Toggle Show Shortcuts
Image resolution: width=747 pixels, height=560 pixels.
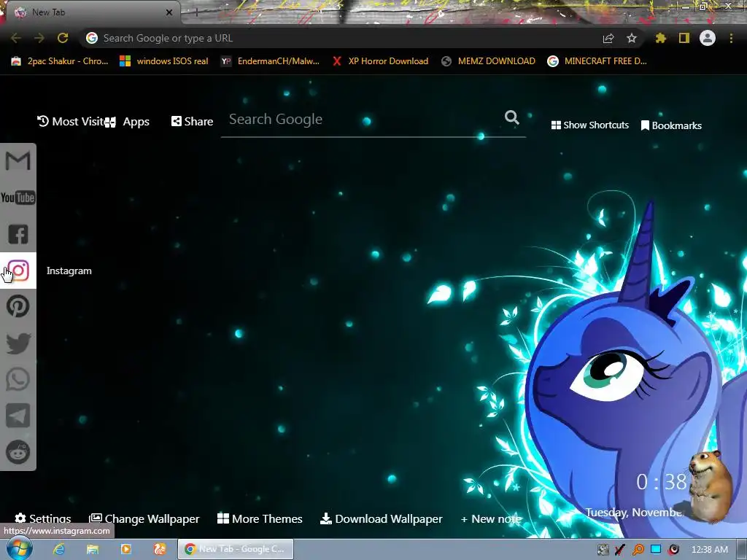(x=589, y=125)
